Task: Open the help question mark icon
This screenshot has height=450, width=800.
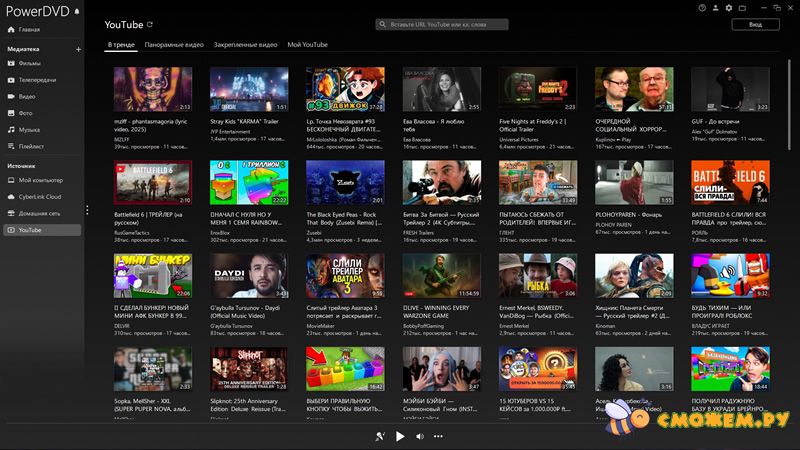Action: 702,8
